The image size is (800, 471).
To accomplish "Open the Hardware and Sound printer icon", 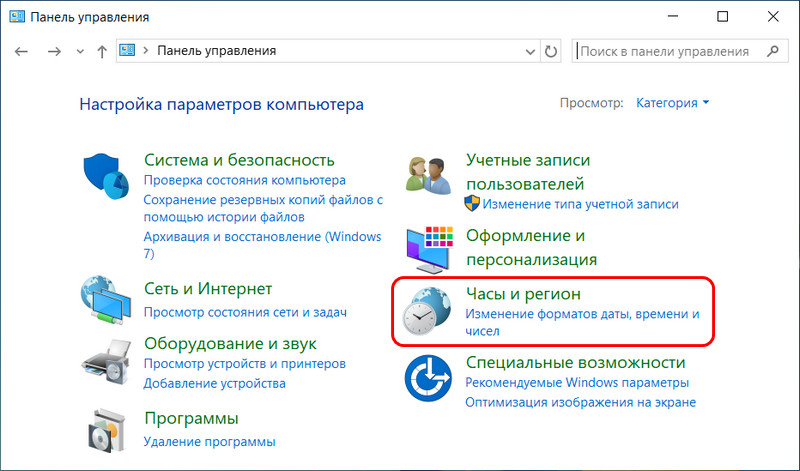I will click(x=106, y=363).
